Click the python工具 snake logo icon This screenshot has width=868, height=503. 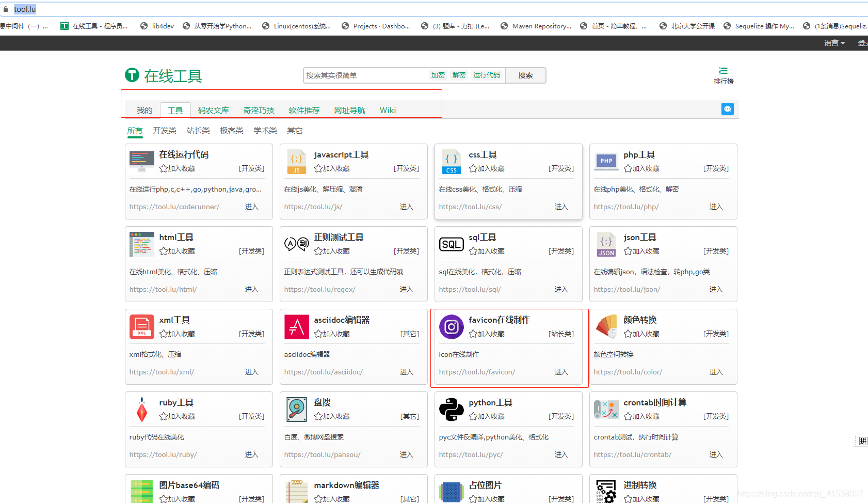[x=451, y=410]
